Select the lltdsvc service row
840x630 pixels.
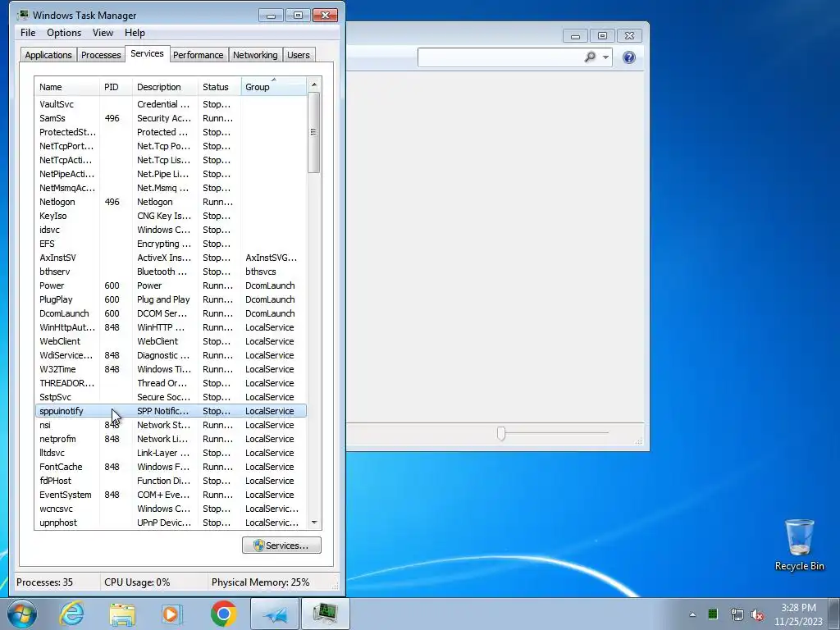(x=171, y=452)
